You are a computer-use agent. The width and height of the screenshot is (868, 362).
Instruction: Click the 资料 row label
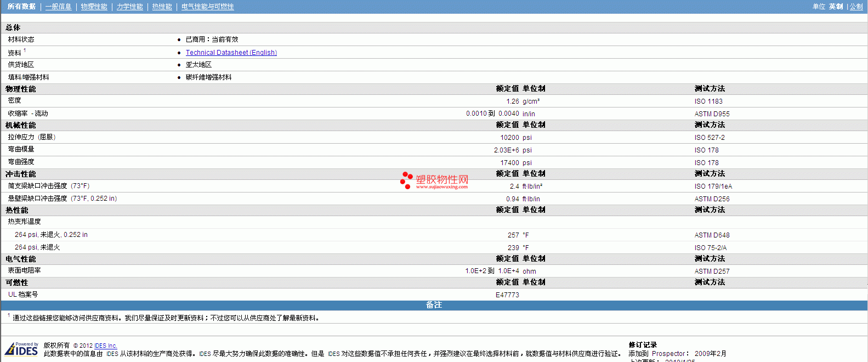tap(14, 53)
